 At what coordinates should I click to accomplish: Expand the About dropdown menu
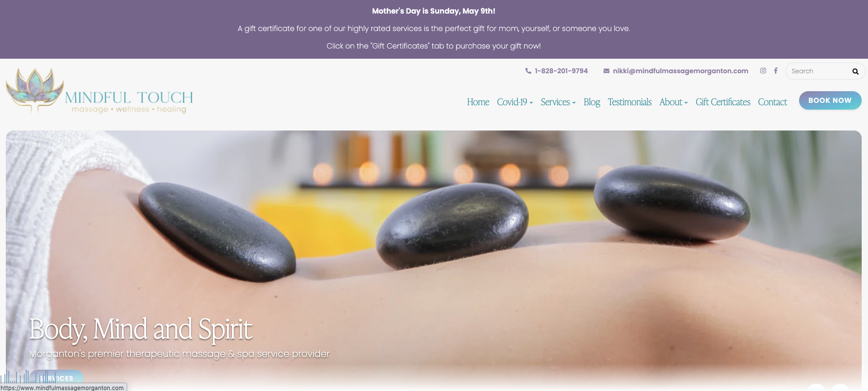673,102
